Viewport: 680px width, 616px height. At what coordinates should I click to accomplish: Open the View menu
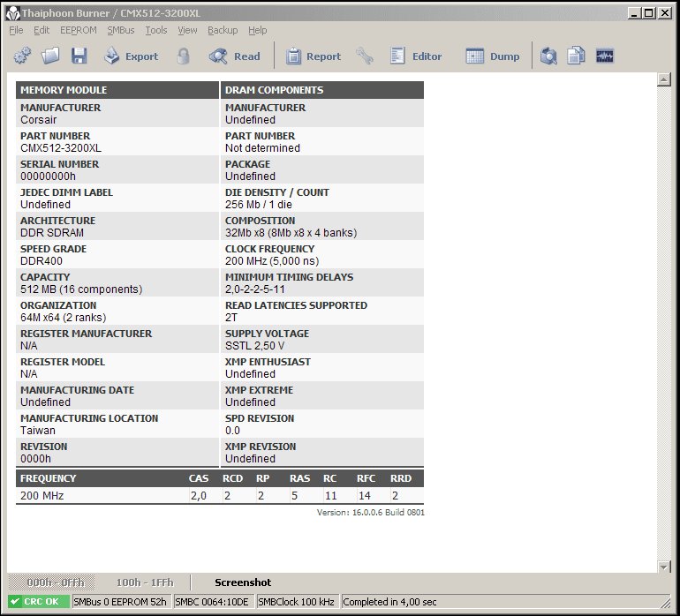click(187, 30)
